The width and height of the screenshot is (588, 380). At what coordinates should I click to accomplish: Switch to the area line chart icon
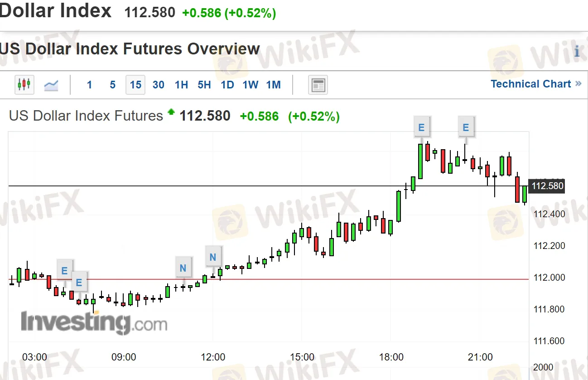click(51, 85)
